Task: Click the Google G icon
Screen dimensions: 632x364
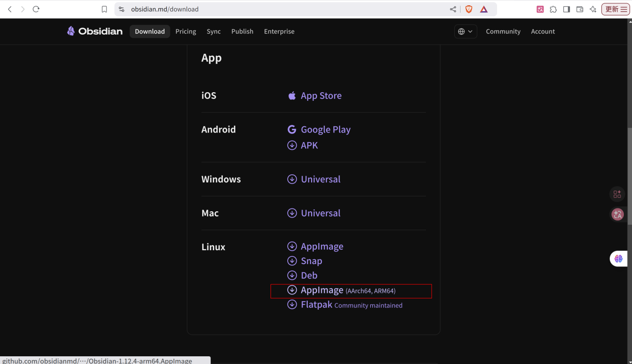Action: pyautogui.click(x=292, y=130)
